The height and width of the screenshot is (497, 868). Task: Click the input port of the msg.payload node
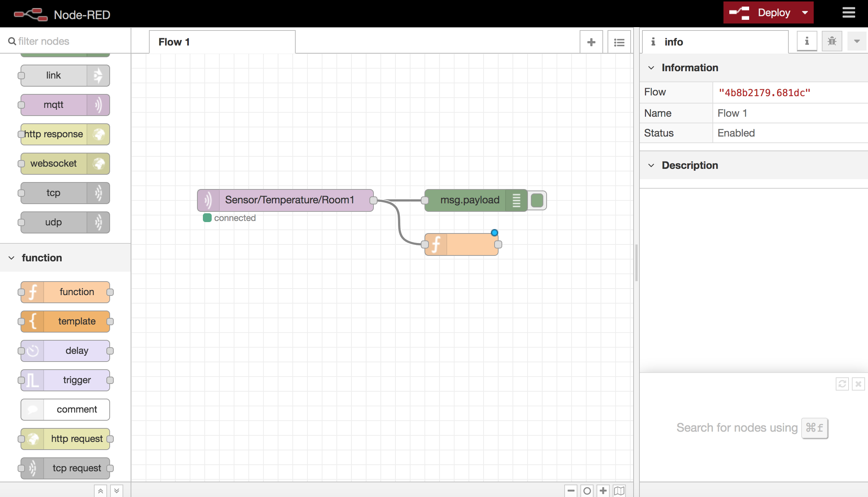(425, 200)
